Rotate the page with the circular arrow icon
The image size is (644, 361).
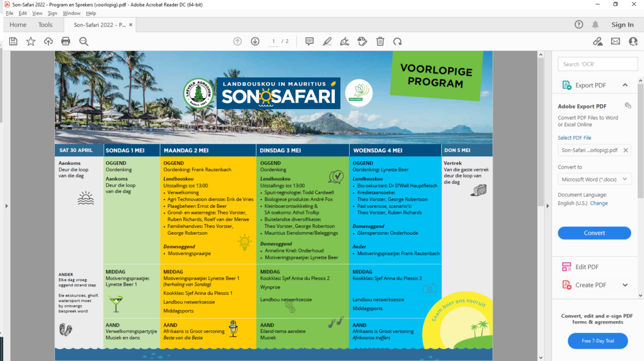coord(398,41)
